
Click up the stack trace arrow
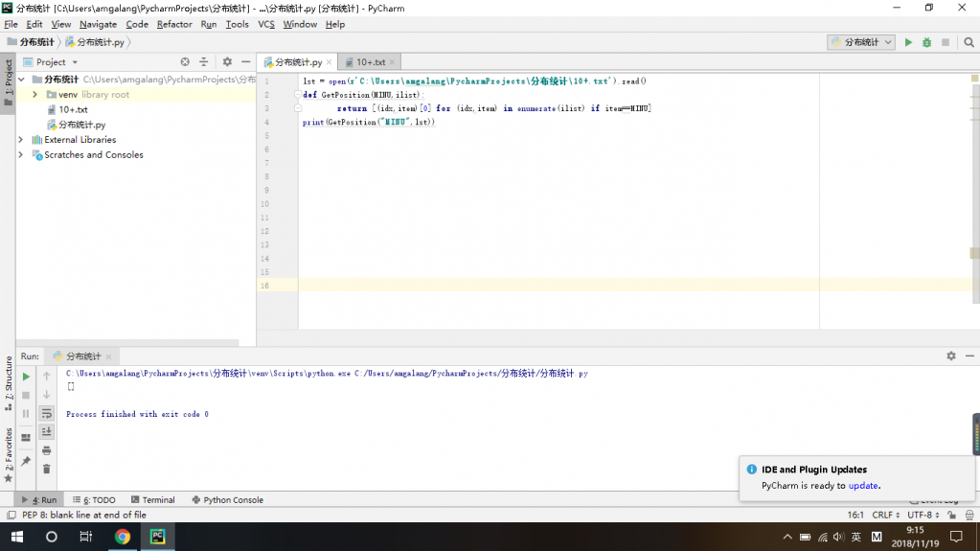46,377
